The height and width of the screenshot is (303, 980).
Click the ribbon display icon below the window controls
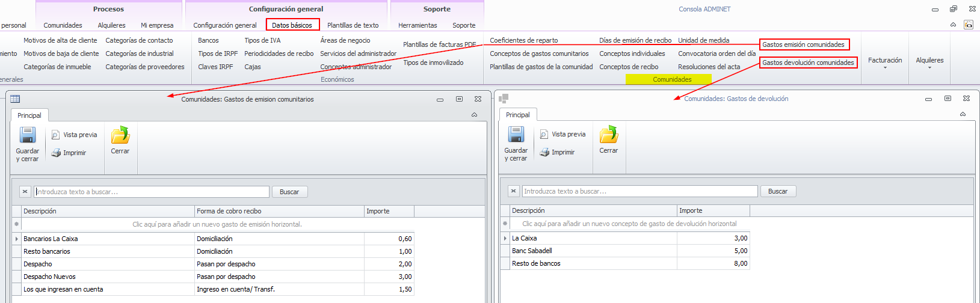pos(969,25)
